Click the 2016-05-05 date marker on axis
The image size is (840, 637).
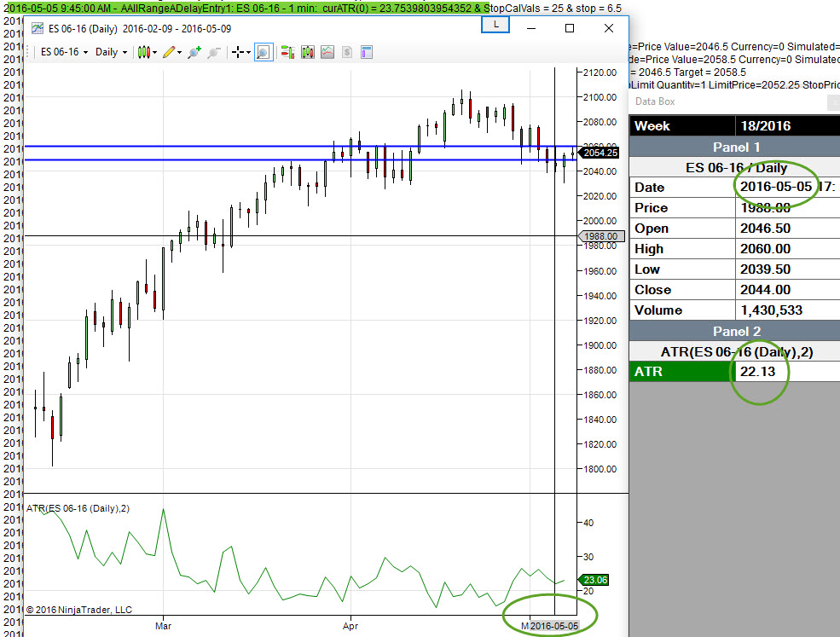(554, 626)
